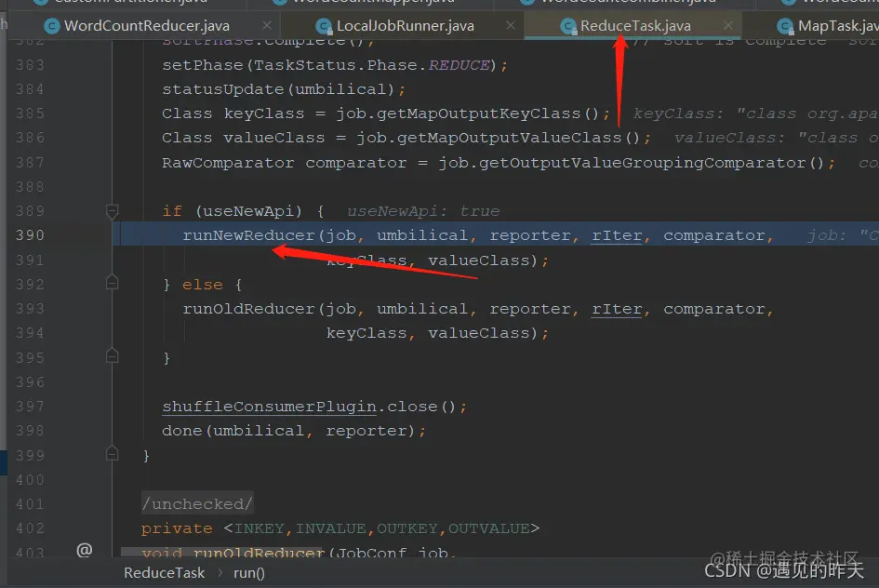Toggle the fold marker at line 395
Screen dimensions: 879x588
click(113, 356)
